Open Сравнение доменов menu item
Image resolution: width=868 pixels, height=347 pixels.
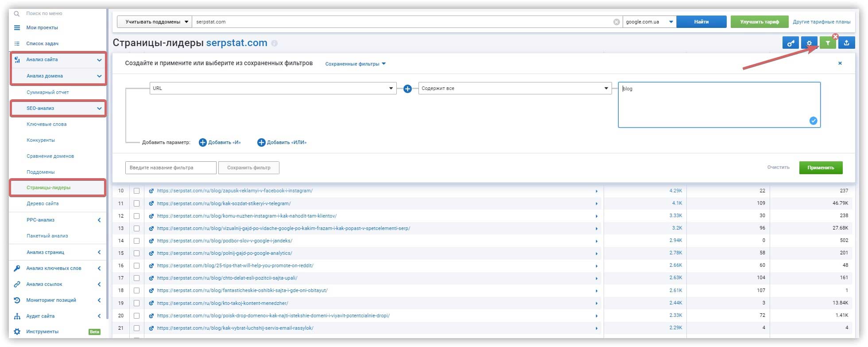[x=50, y=156]
